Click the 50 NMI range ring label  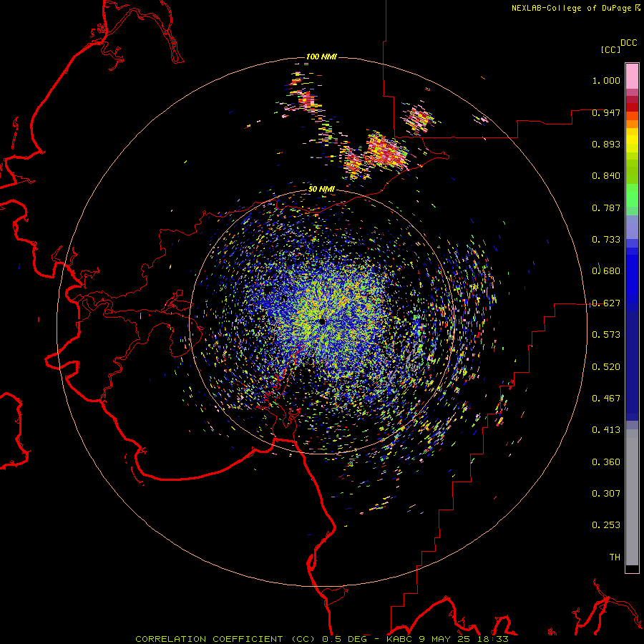pyautogui.click(x=321, y=190)
